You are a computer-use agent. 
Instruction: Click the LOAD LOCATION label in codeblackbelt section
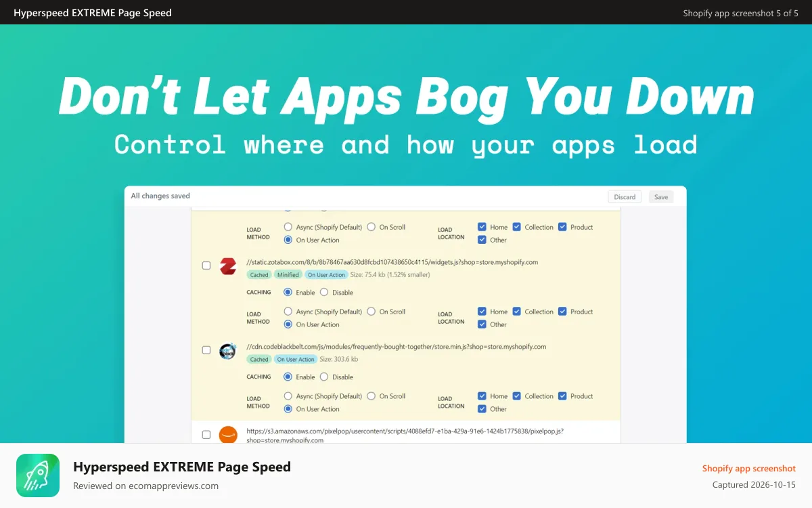(451, 402)
